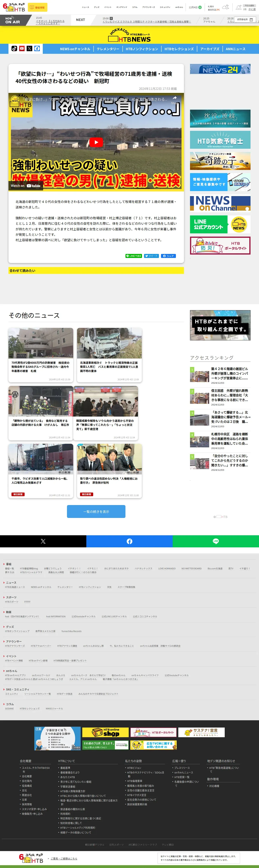Click the green LINEで送る share button

point(134,256)
